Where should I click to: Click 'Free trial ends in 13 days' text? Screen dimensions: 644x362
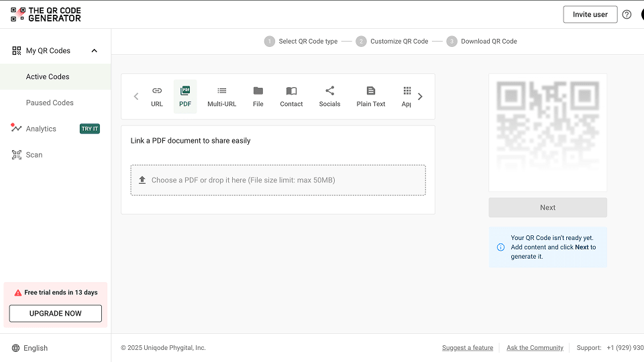coord(61,293)
